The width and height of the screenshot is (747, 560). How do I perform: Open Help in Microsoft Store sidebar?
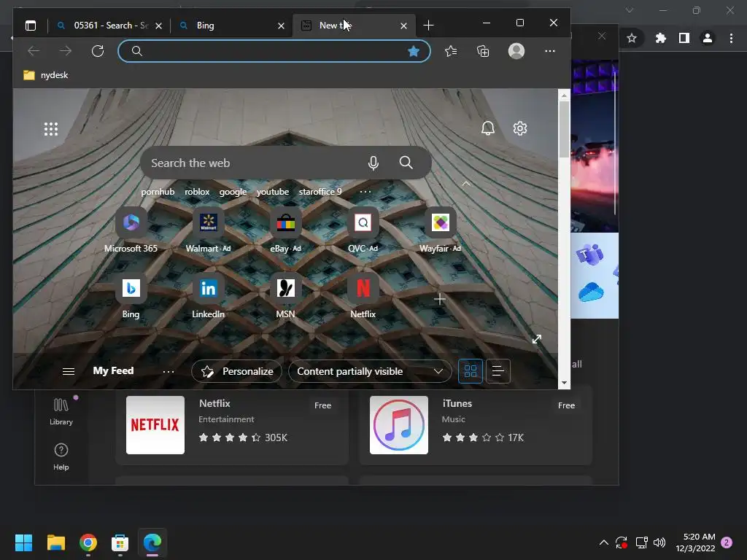tap(61, 457)
